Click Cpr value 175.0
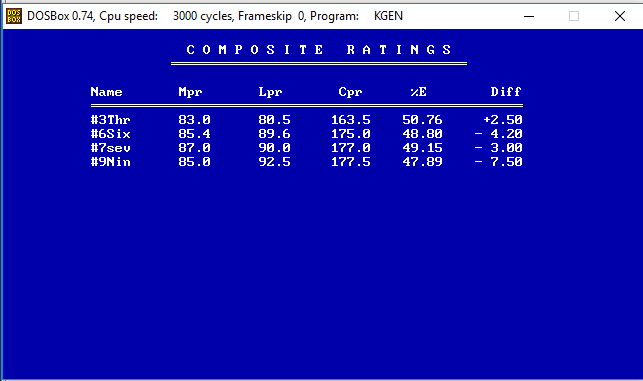This screenshot has height=381, width=643. point(351,134)
